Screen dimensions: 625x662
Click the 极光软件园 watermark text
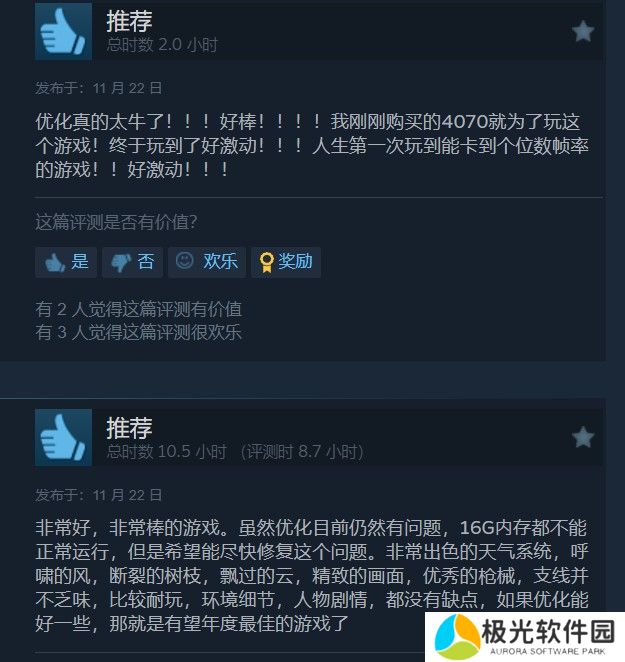(548, 632)
